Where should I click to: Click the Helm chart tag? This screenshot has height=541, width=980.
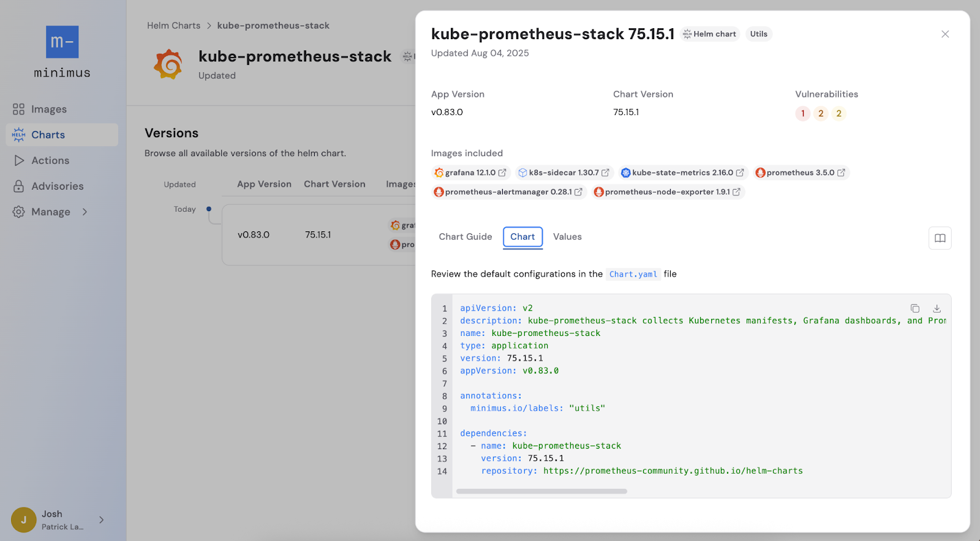pyautogui.click(x=709, y=34)
